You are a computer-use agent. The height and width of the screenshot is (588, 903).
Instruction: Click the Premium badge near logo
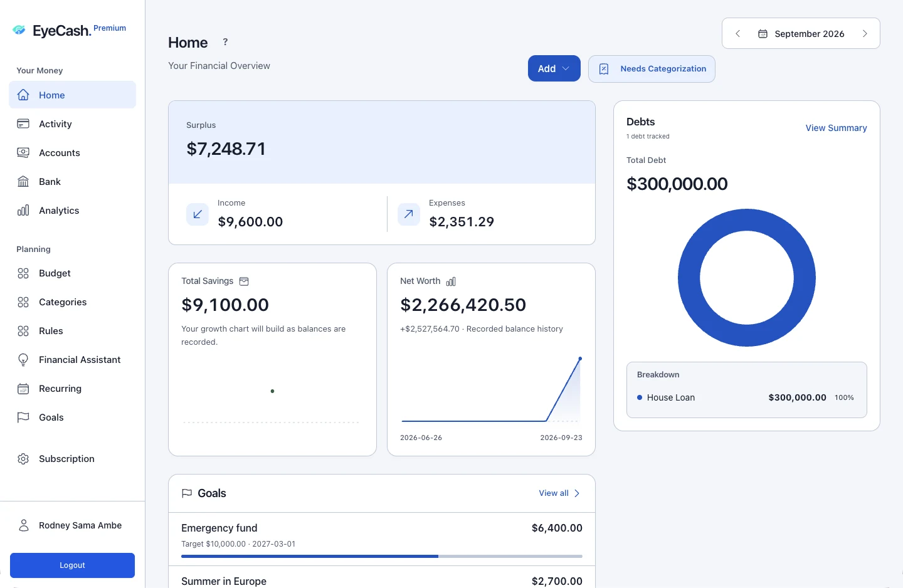(x=110, y=28)
